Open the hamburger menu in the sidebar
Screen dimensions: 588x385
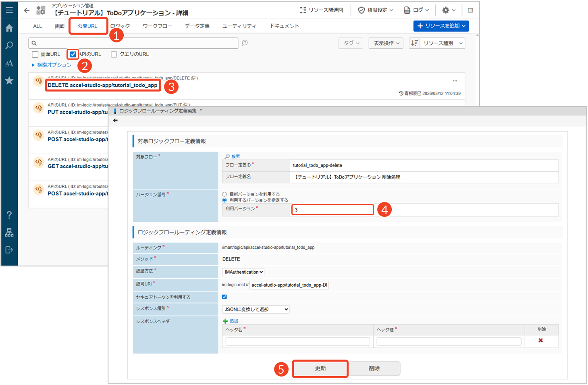point(9,10)
